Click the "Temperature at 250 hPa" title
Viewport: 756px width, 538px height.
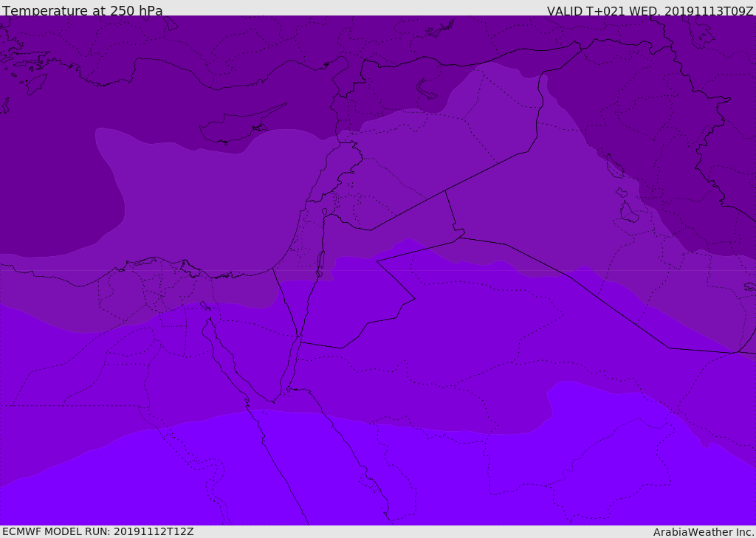(x=82, y=11)
